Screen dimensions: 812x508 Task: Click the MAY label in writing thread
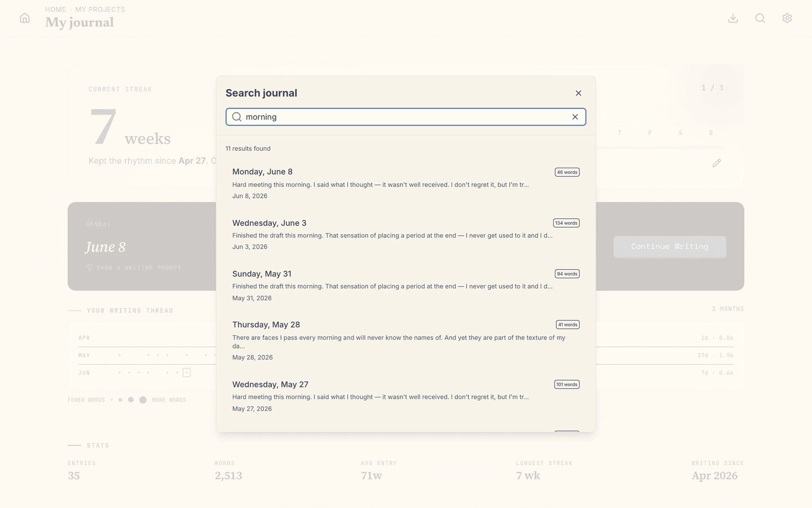(85, 355)
